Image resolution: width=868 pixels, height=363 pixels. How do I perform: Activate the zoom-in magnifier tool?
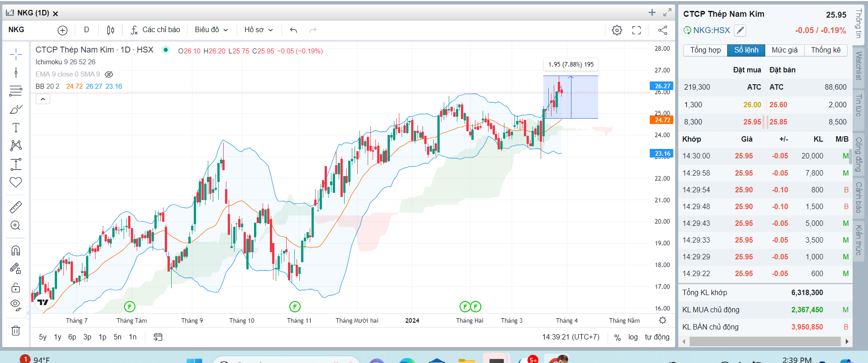(16, 225)
